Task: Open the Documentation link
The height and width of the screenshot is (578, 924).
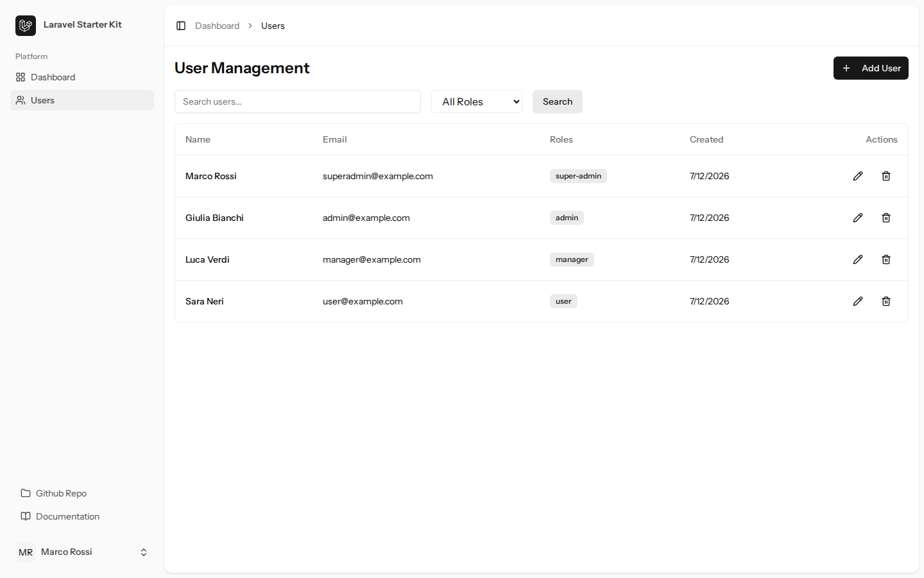Action: click(82, 516)
